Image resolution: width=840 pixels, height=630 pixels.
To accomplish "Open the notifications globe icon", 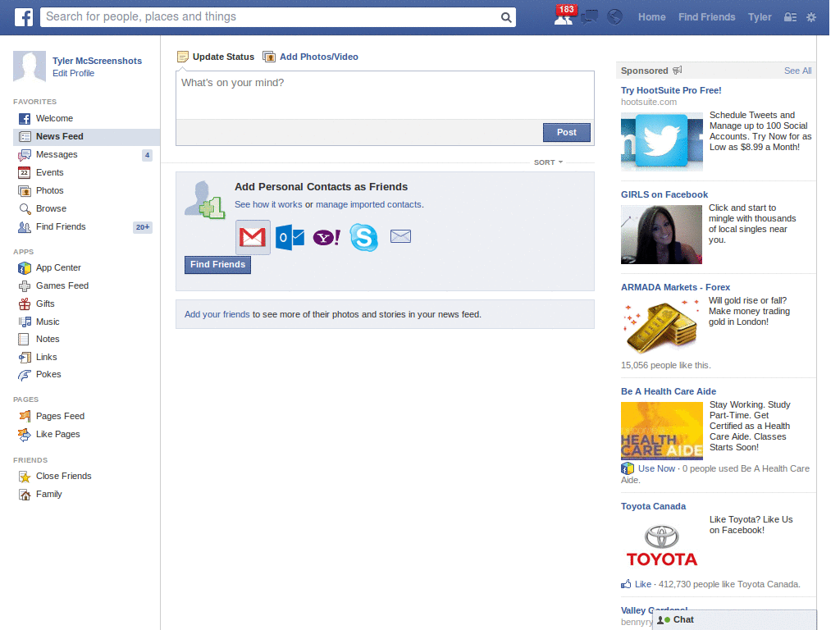I will (x=614, y=17).
